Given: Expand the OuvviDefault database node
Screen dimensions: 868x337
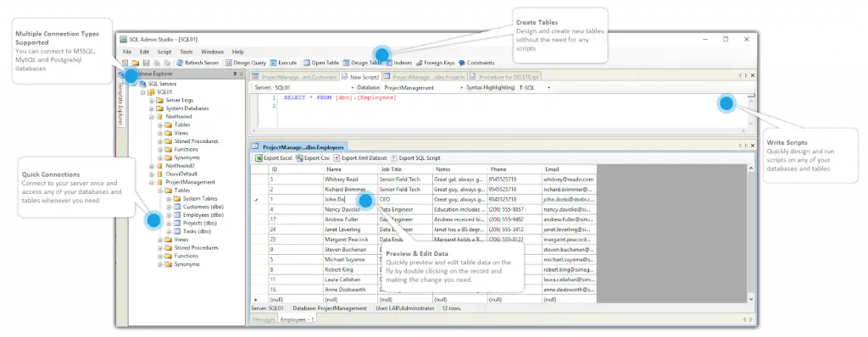Looking at the screenshot, I should point(151,174).
